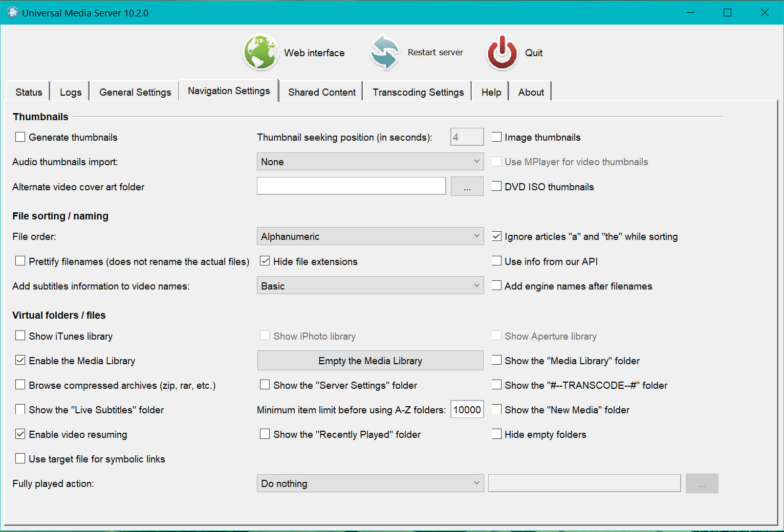Enable Prettify filenames checkbox
This screenshot has width=784, height=532.
click(20, 261)
